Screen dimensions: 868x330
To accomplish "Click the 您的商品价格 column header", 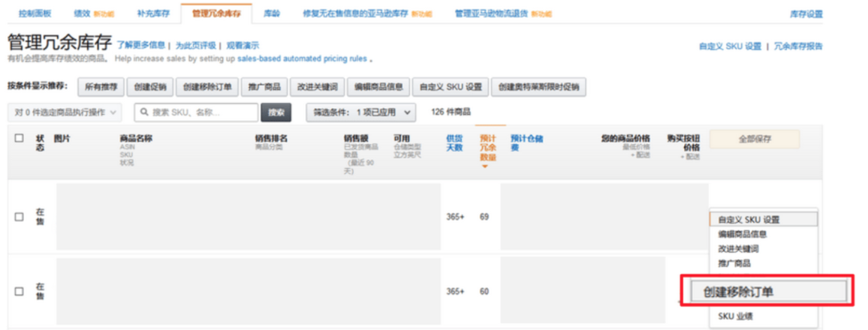I will pyautogui.click(x=625, y=138).
